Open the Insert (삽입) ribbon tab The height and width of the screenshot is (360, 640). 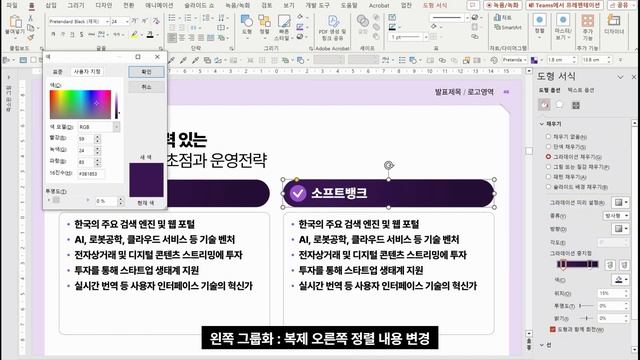point(51,5)
